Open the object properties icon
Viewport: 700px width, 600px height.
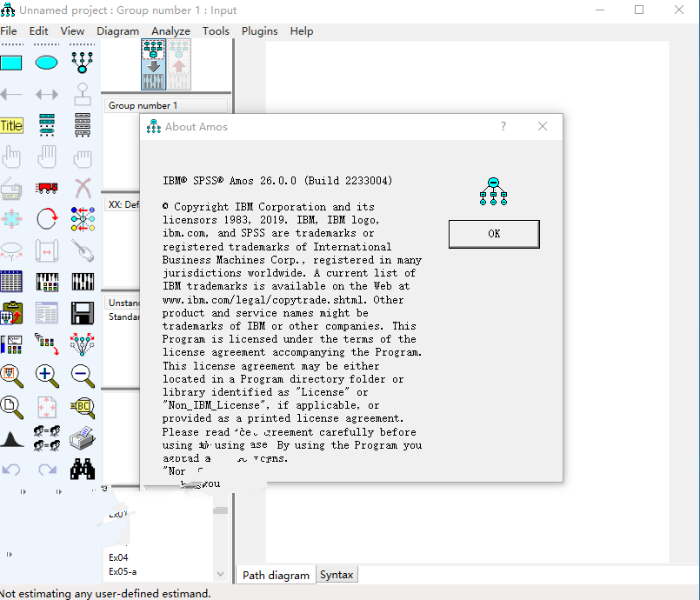(x=11, y=344)
